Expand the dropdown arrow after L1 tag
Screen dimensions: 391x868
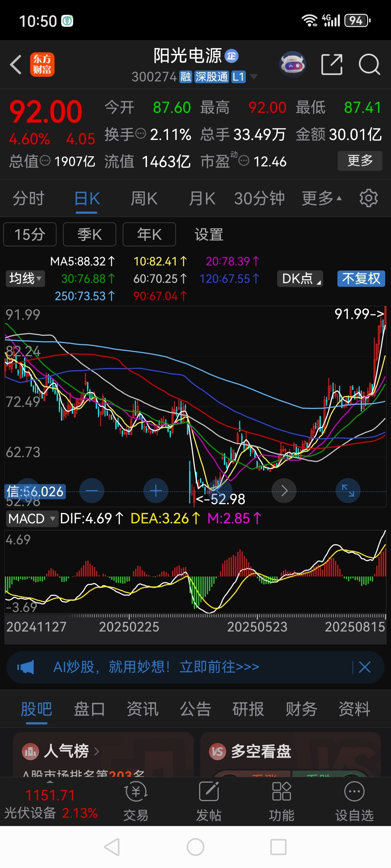coord(254,77)
